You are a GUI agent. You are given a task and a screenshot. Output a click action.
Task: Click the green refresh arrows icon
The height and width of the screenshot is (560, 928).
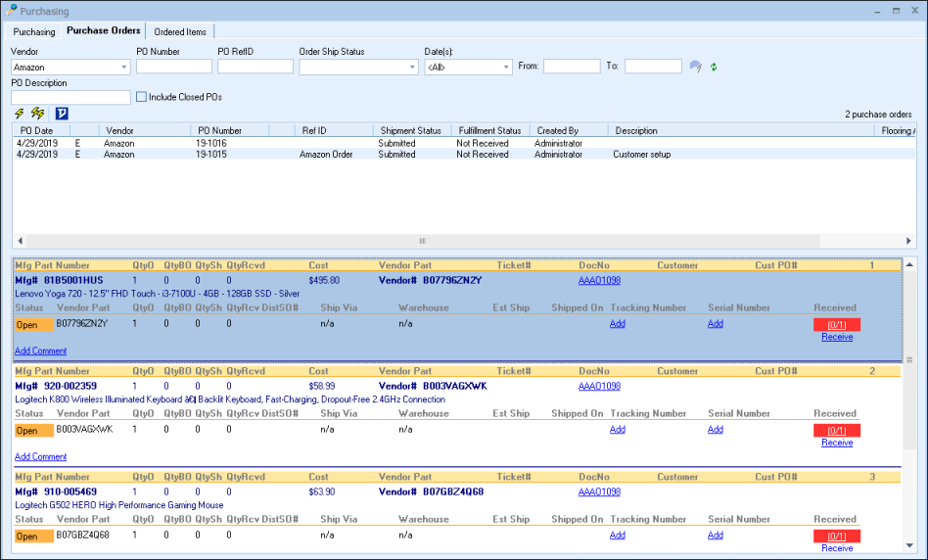pyautogui.click(x=714, y=67)
